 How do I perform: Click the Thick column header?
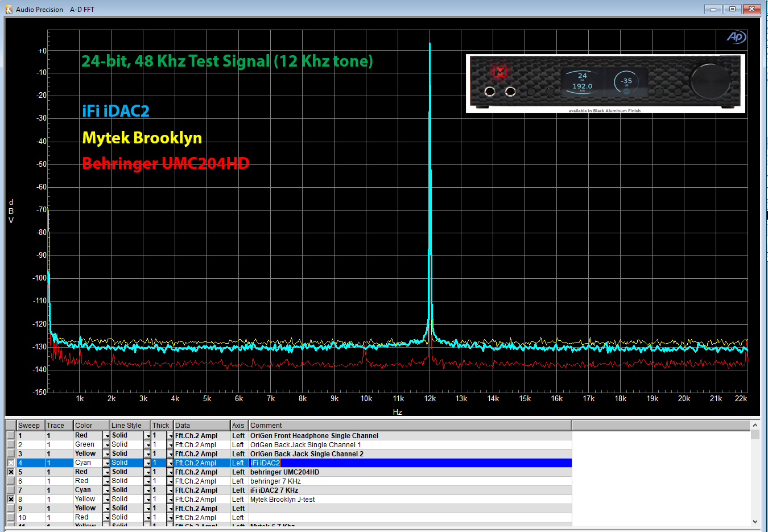162,425
